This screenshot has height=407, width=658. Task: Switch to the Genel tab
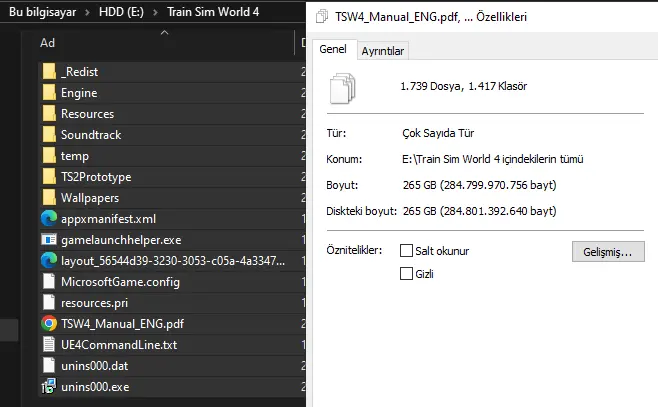pos(333,49)
